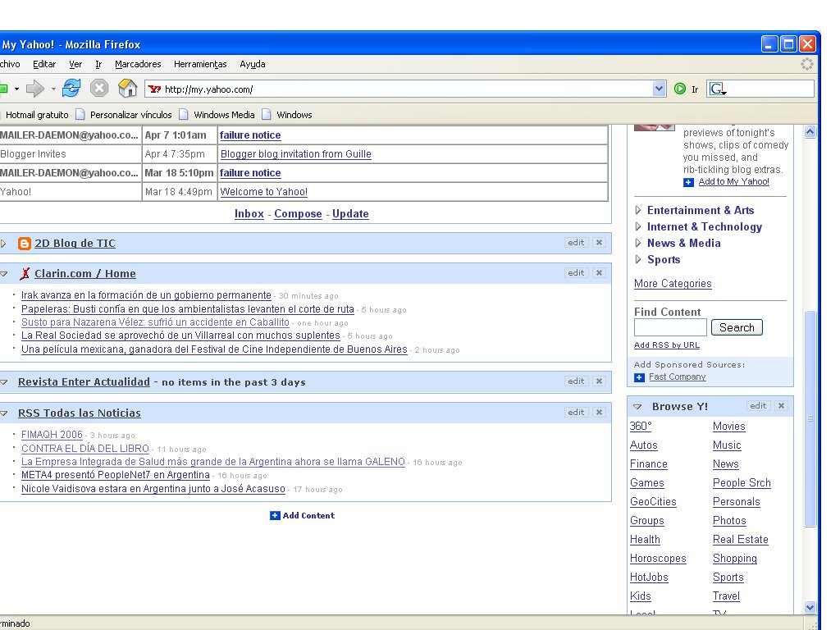
Task: Click the Google search box in toolbar
Action: pyautogui.click(x=760, y=89)
